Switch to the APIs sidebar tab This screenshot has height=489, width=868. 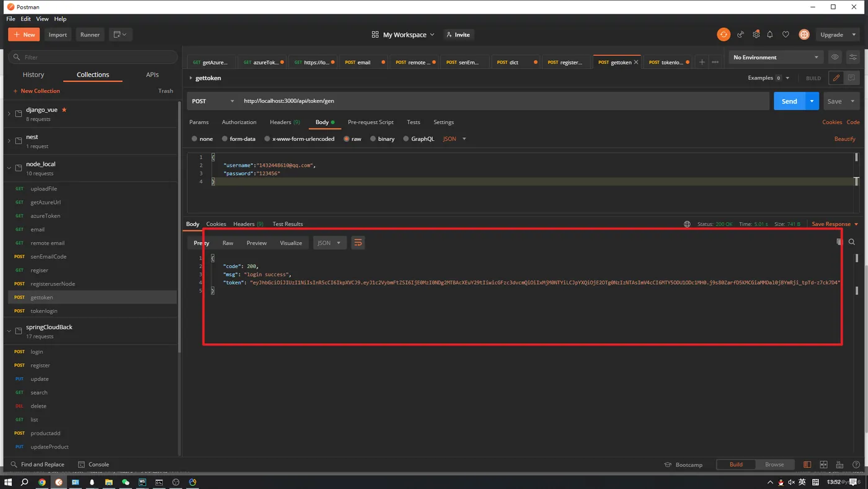coord(153,74)
